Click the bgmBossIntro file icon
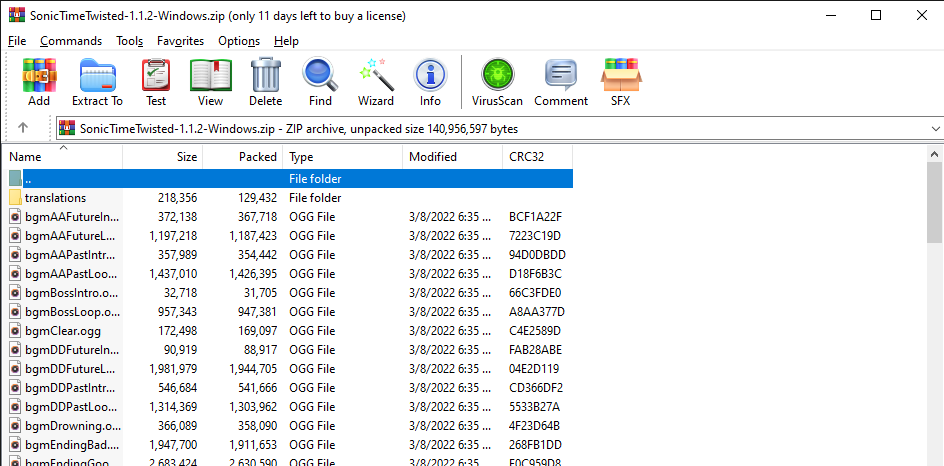Image resolution: width=944 pixels, height=466 pixels. [16, 293]
